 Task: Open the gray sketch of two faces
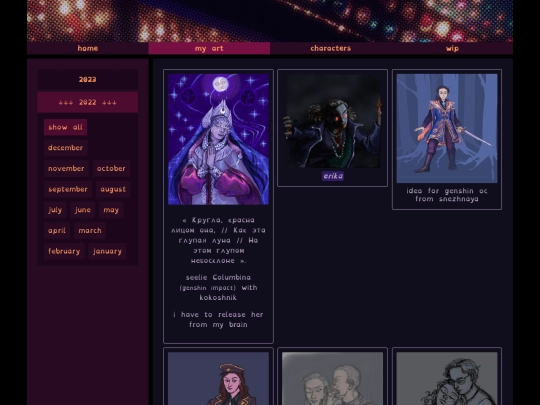[333, 378]
